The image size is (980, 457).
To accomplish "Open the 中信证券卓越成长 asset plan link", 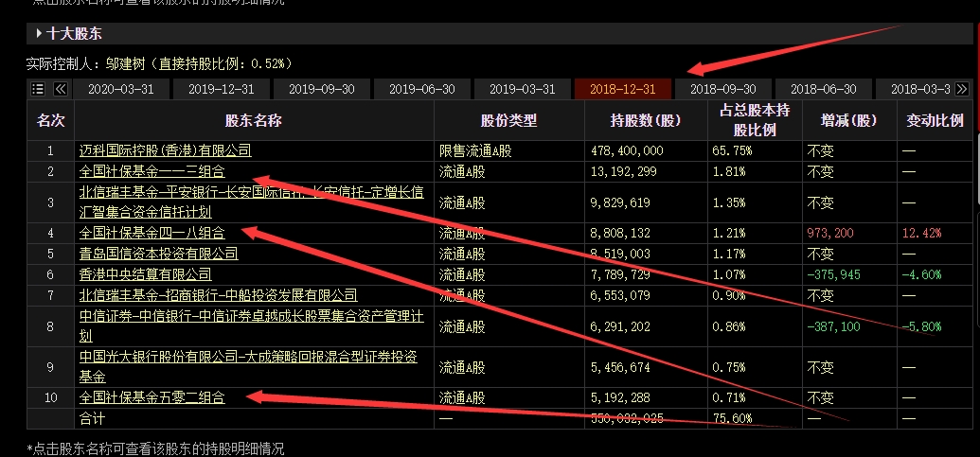I will click(x=251, y=325).
